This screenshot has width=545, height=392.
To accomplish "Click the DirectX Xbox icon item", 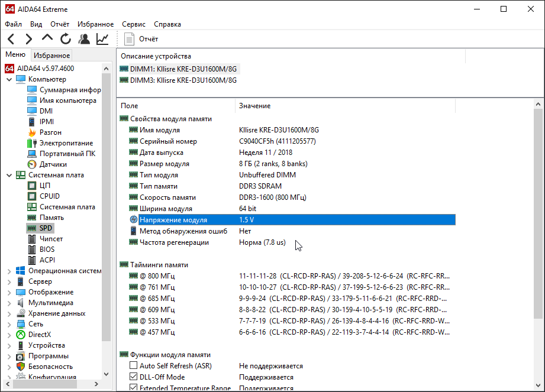I will pos(21,335).
